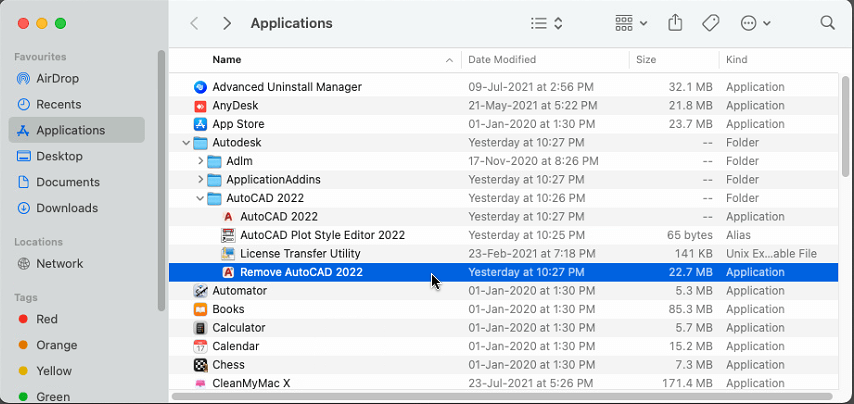This screenshot has width=854, height=404.
Task: Sort by Date Modified column header
Action: click(502, 60)
